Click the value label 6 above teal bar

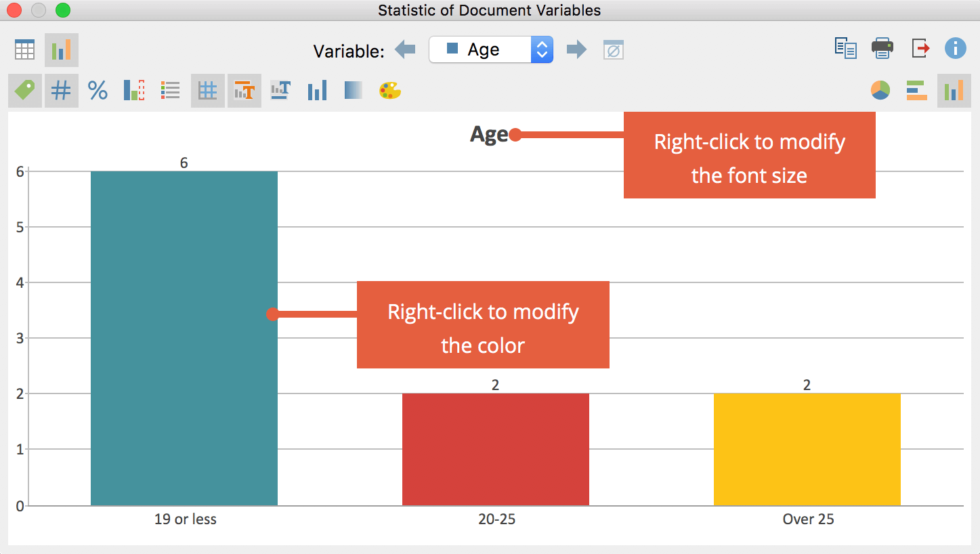(184, 163)
